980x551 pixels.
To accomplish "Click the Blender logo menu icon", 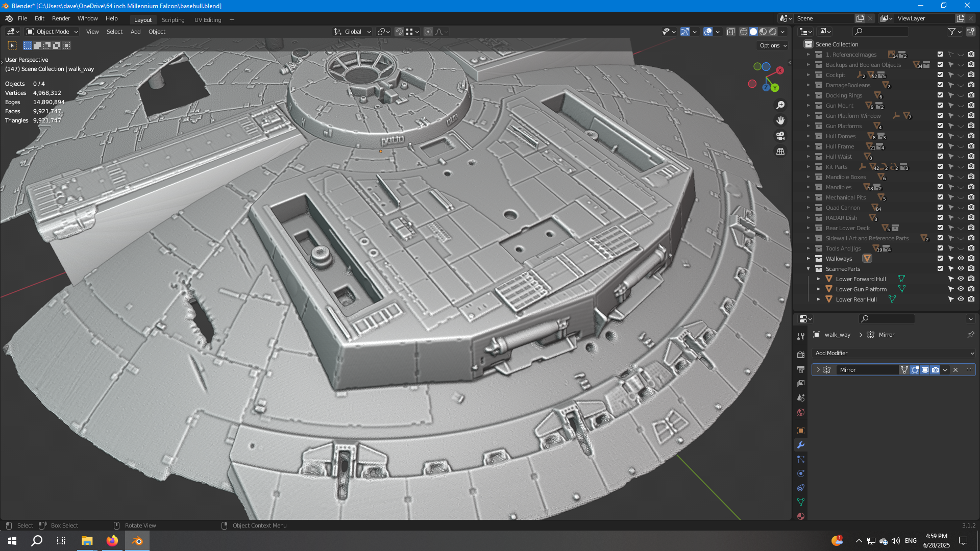I will pos(9,18).
